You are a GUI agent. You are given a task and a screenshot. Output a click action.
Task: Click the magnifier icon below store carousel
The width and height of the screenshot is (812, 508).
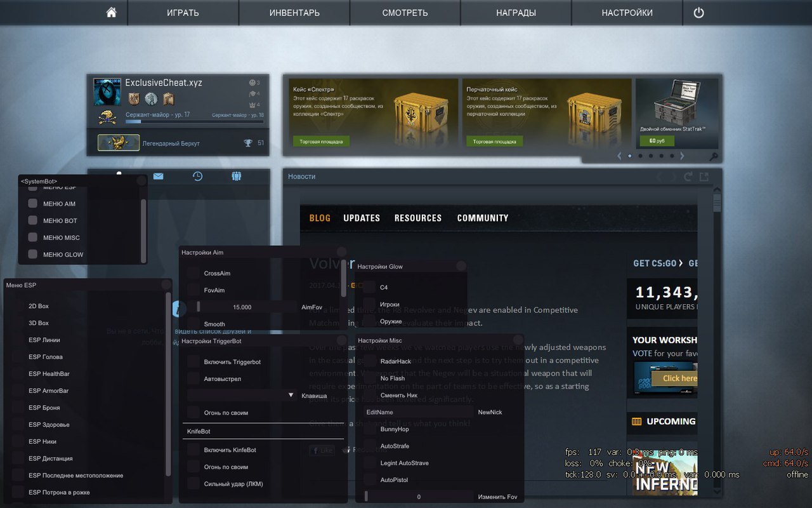click(x=713, y=157)
